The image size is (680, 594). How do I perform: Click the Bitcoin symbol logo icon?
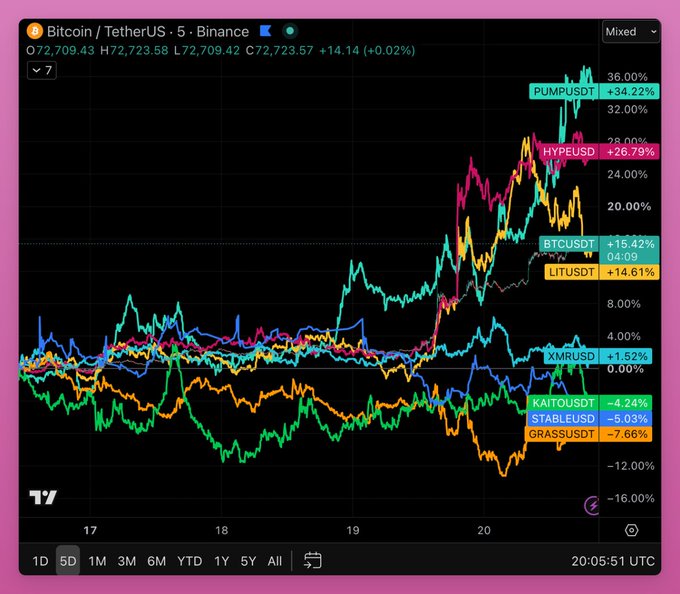click(35, 31)
